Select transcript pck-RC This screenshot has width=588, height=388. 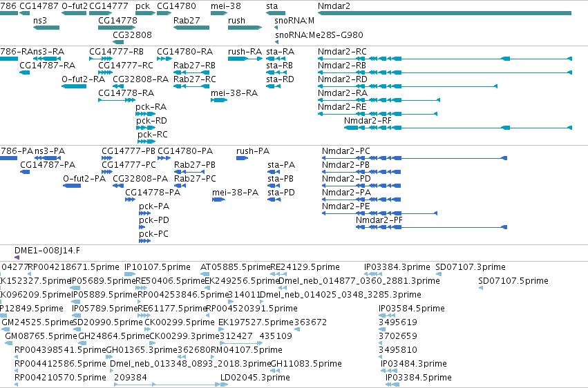coord(152,135)
